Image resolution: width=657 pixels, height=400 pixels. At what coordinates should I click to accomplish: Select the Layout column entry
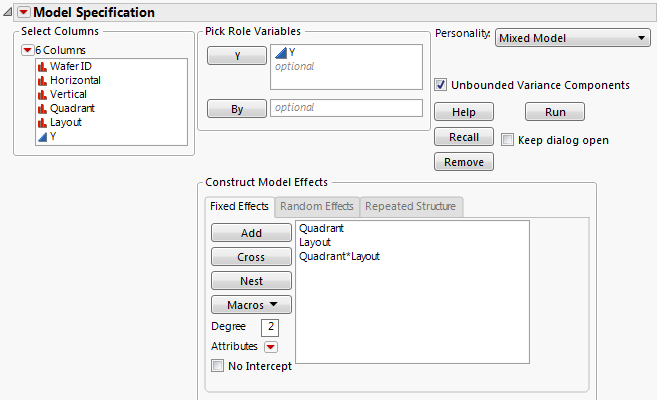tap(66, 122)
